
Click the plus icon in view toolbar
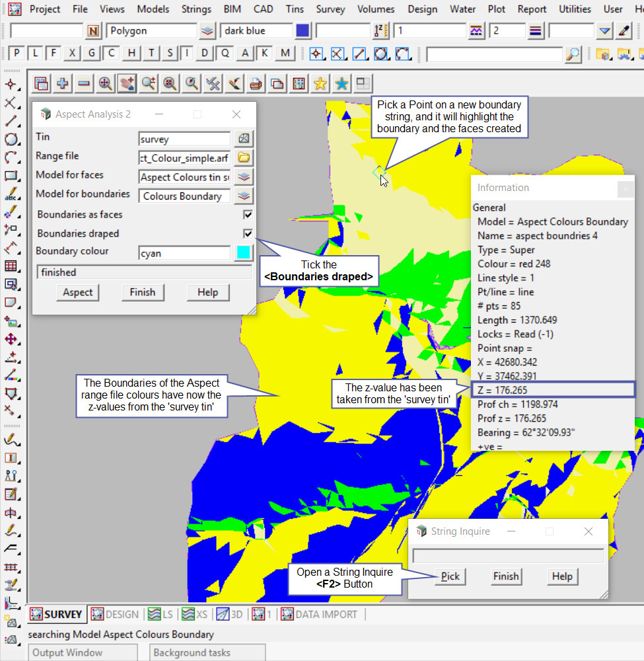pyautogui.click(x=63, y=83)
